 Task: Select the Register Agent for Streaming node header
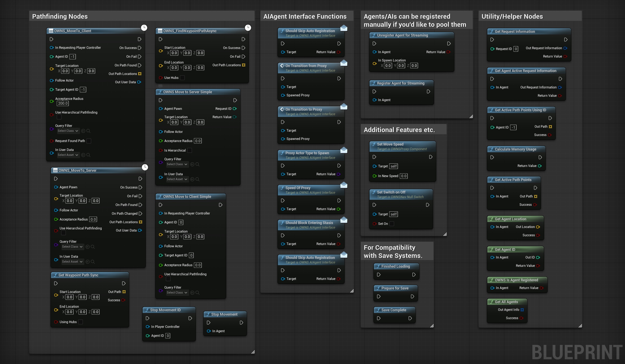point(401,83)
